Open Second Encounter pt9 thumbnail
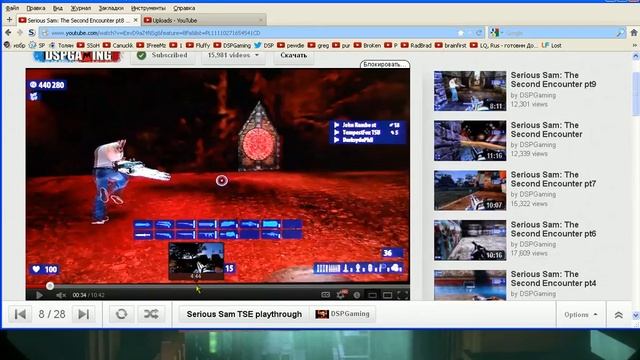The image size is (640, 360). tap(470, 91)
